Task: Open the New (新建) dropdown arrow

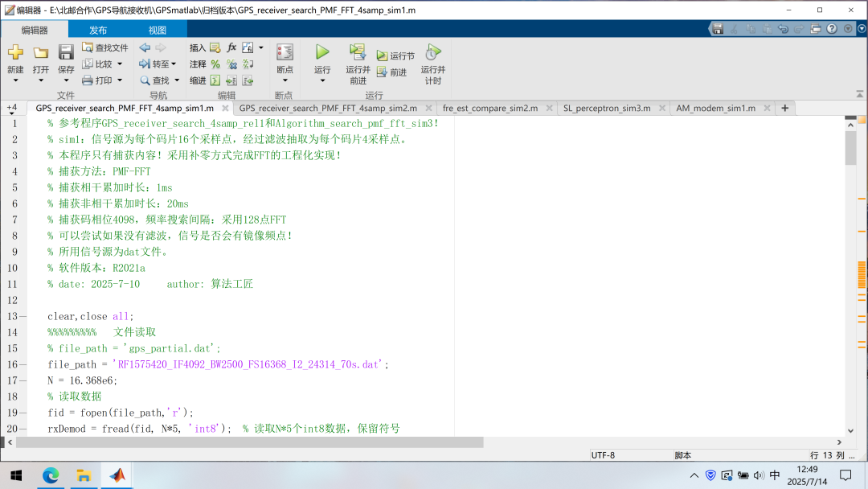Action: (x=15, y=80)
